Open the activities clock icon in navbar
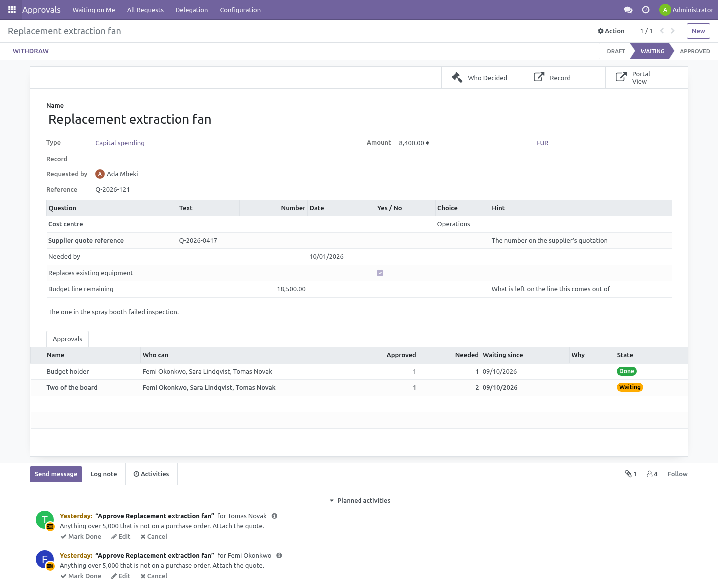Screen dimensions: 718x588 (x=646, y=10)
